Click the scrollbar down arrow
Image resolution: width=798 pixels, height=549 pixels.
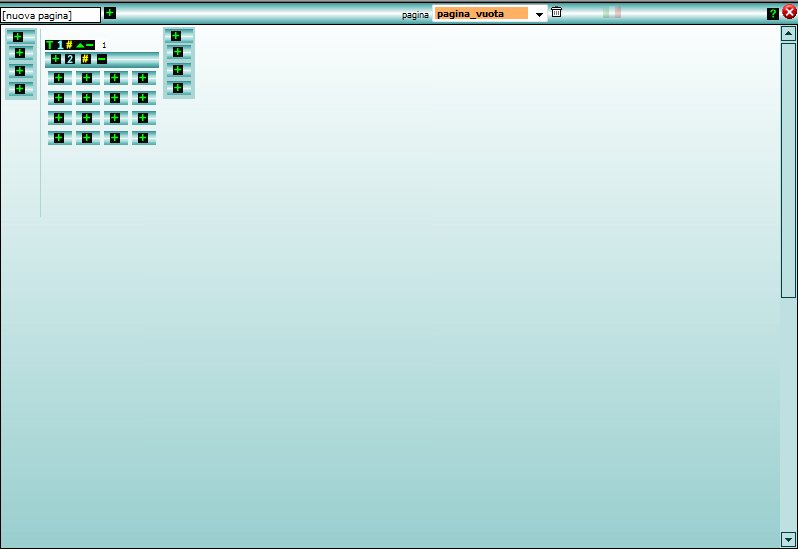click(x=788, y=539)
